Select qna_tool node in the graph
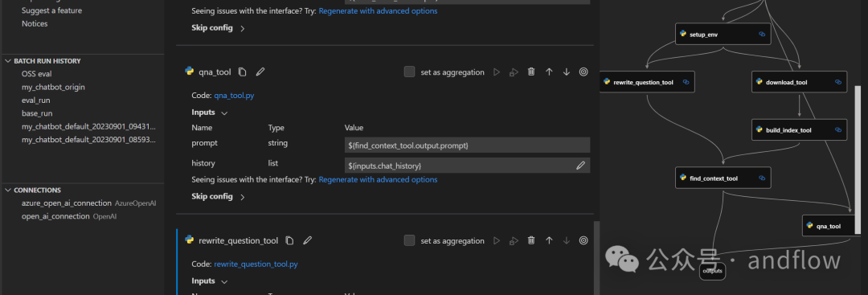 coord(832,225)
